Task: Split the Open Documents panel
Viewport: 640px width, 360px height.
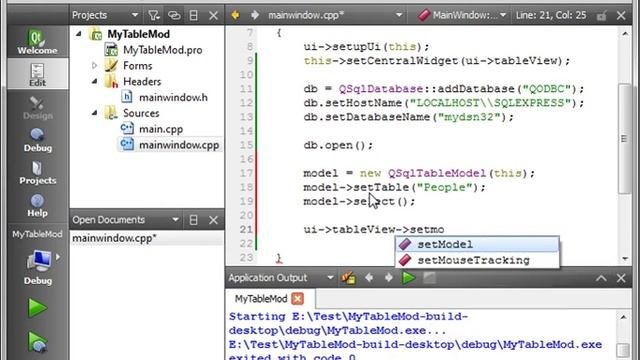Action: [x=193, y=220]
